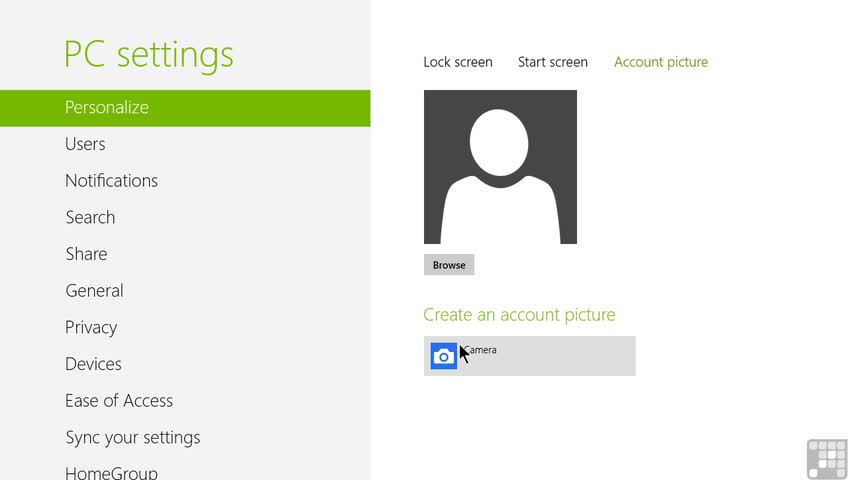Select the Devices category

(x=93, y=364)
